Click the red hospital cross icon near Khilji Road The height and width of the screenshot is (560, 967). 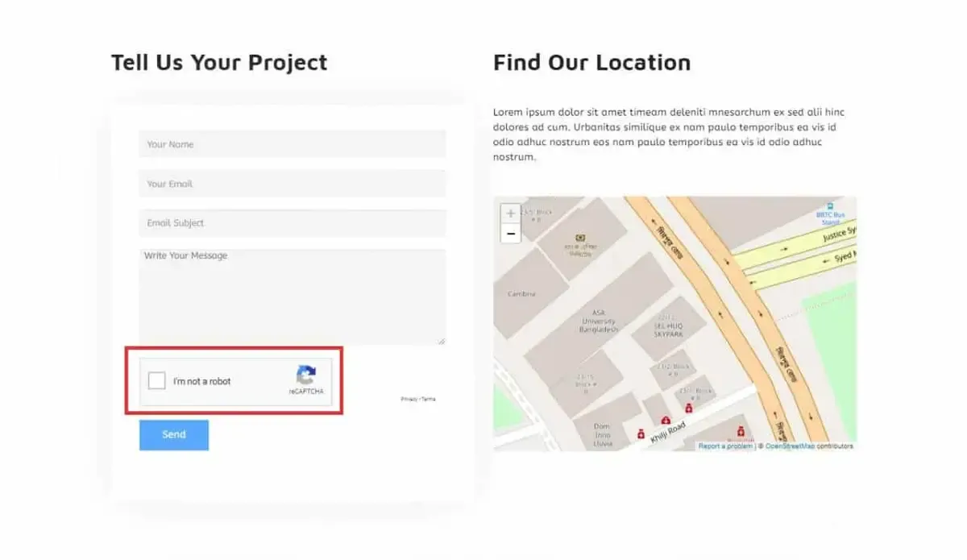[x=666, y=420]
